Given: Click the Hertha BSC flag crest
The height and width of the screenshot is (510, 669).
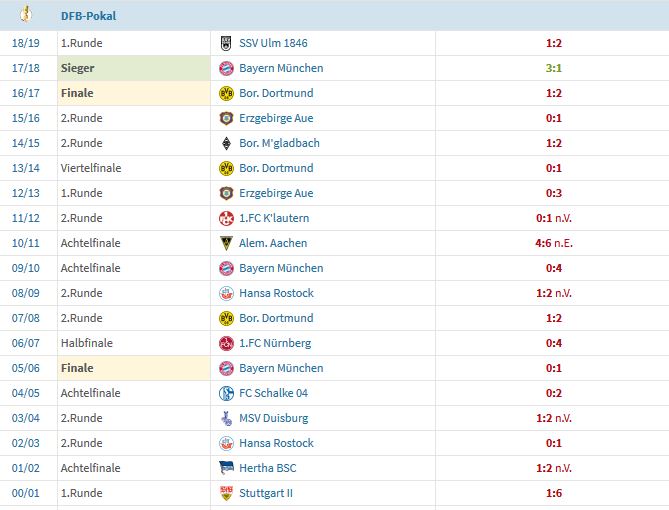Looking at the screenshot, I should pos(226,468).
